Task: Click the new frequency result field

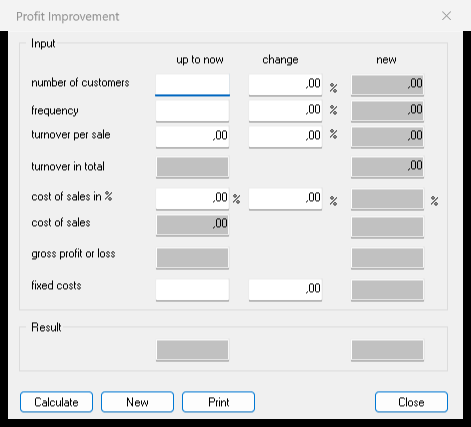Action: 387,111
